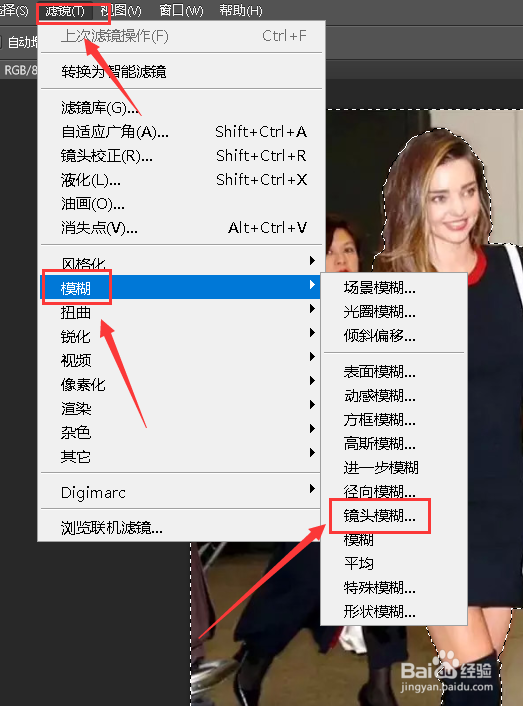Select 形状模糊... shape blur

[394, 611]
